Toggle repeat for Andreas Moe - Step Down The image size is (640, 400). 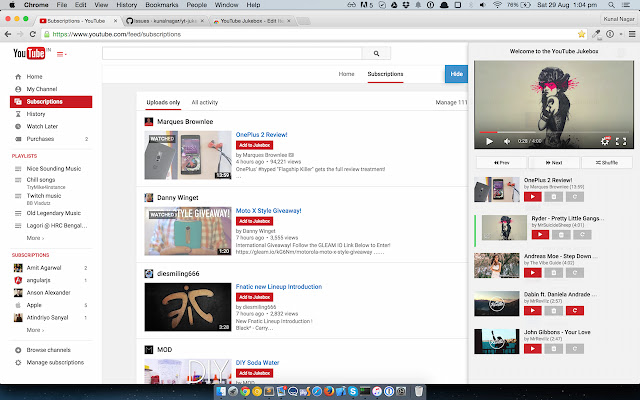tap(575, 273)
